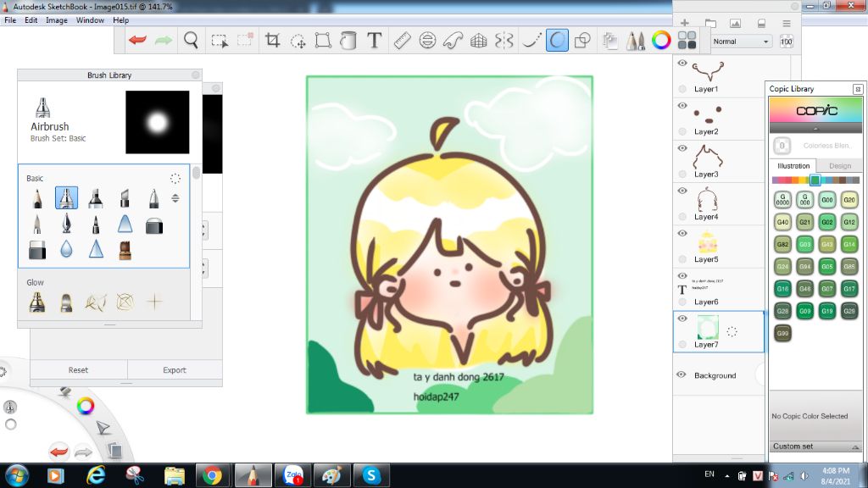Hide Layer1 using its eye icon

tap(682, 63)
